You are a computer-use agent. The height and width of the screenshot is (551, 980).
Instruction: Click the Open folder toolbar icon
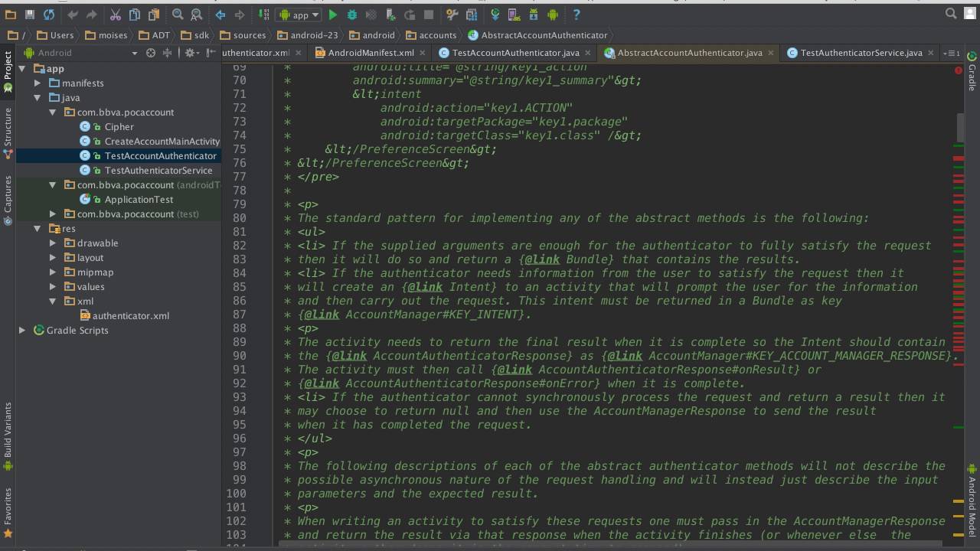coord(11,15)
